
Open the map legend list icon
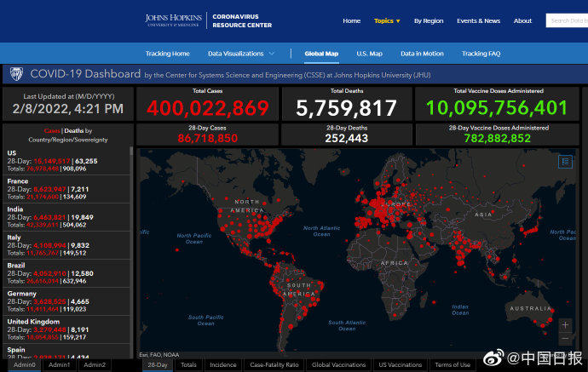click(x=565, y=161)
